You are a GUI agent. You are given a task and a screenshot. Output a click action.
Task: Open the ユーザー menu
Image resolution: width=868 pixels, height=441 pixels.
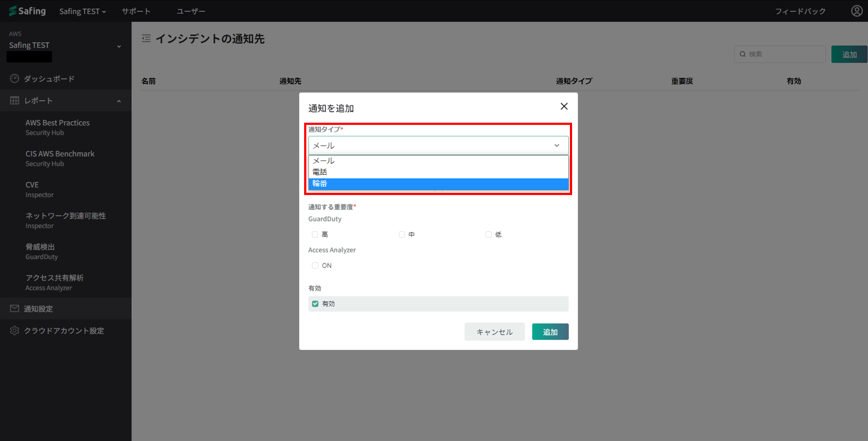coord(191,11)
